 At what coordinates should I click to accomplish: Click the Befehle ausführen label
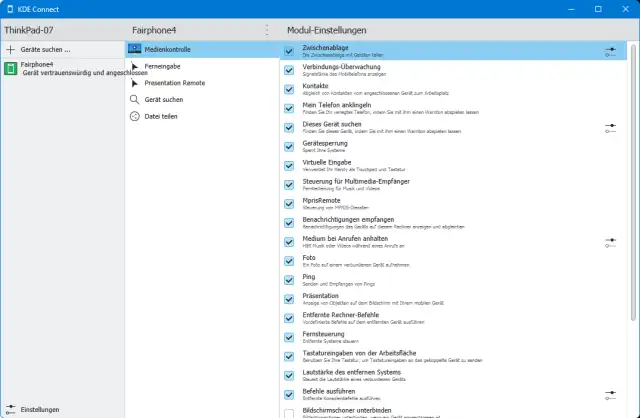click(329, 391)
